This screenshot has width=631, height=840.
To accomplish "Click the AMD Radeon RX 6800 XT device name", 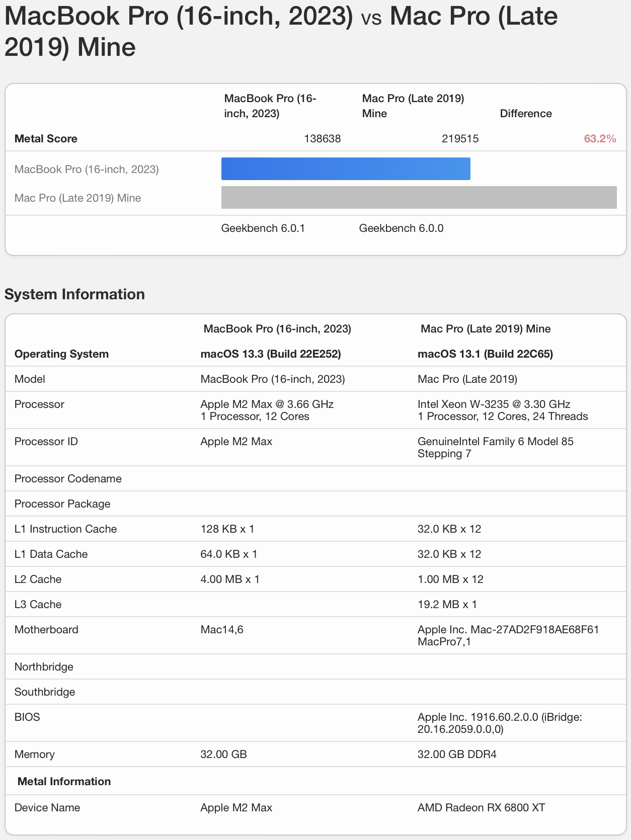I will pyautogui.click(x=481, y=808).
